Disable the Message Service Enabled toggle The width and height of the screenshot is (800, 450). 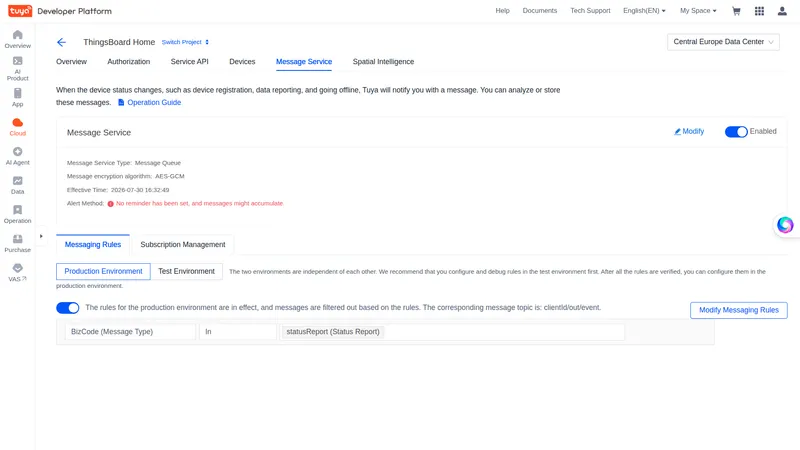736,132
